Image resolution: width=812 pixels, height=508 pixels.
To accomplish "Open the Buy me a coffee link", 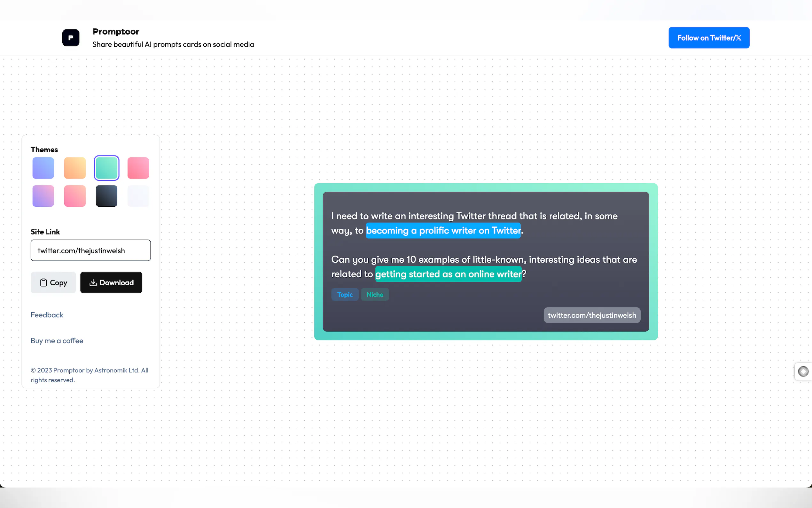I will tap(57, 341).
